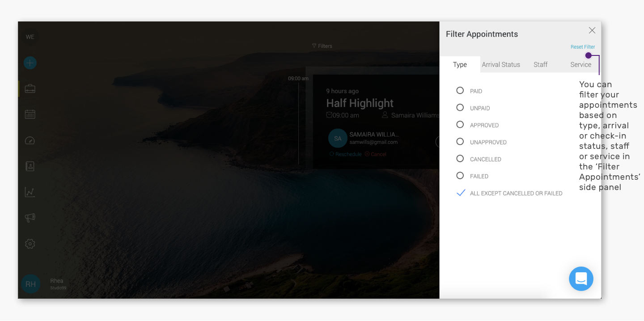Switch to the Type tab
644x321 pixels.
pos(460,65)
